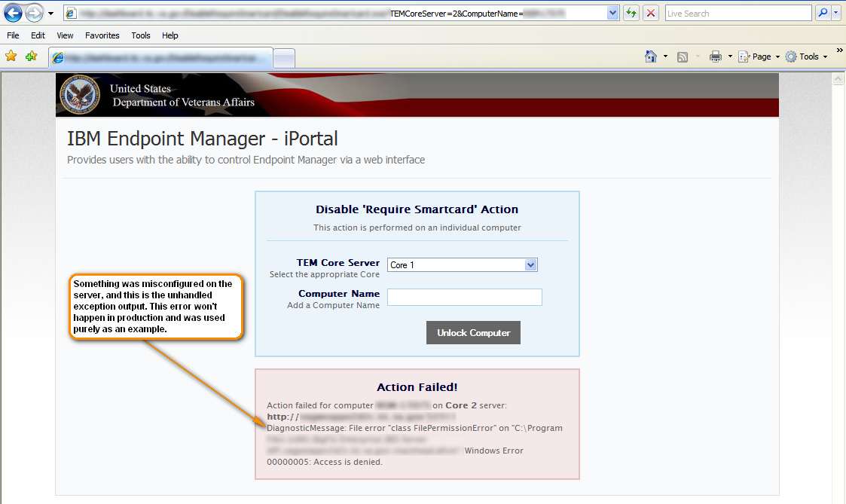Click the 'IBM Endpoint Manager - iPortal' heading
This screenshot has height=504, width=846.
point(203,139)
